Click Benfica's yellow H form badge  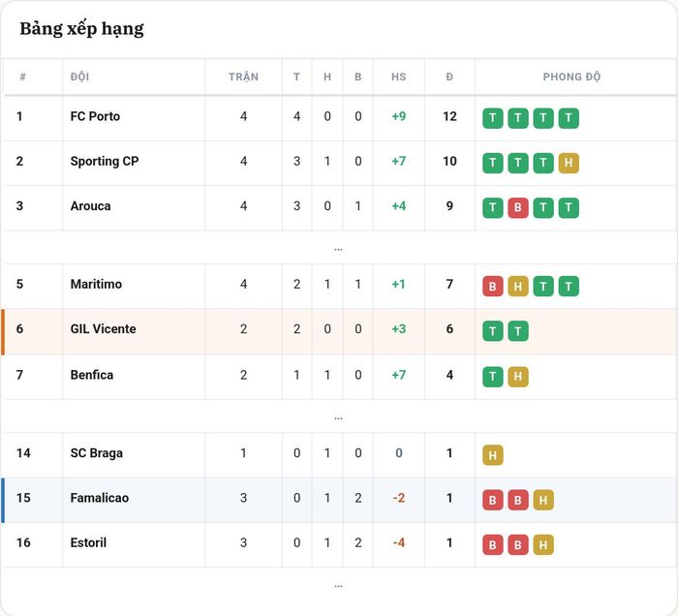(517, 377)
